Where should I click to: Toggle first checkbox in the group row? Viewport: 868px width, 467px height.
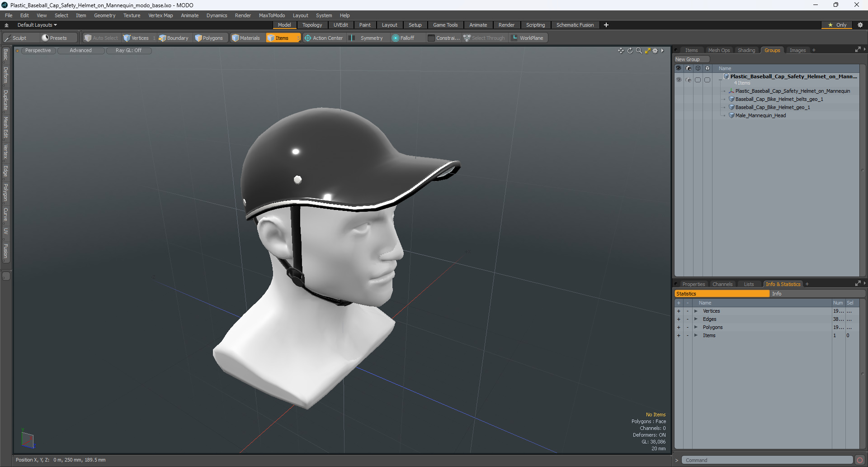point(698,80)
